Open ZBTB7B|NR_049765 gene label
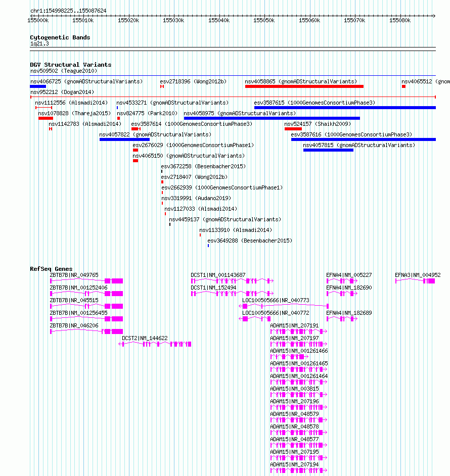 (x=74, y=275)
